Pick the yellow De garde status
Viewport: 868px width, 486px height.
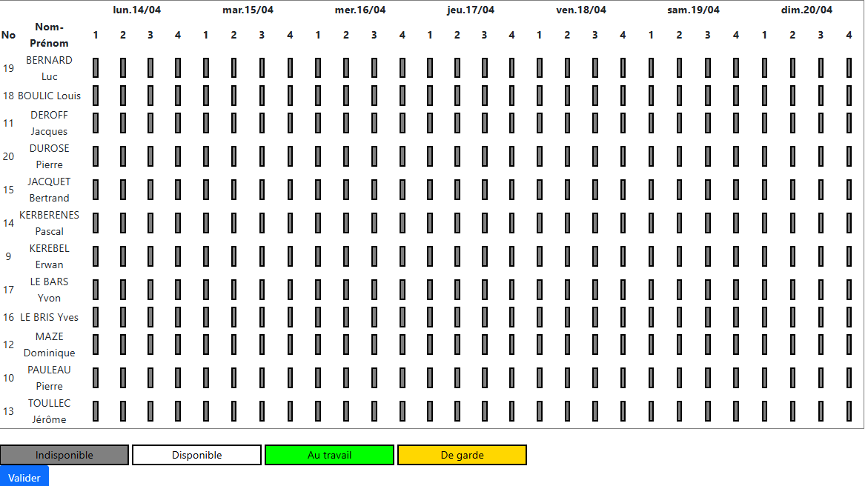coord(462,455)
